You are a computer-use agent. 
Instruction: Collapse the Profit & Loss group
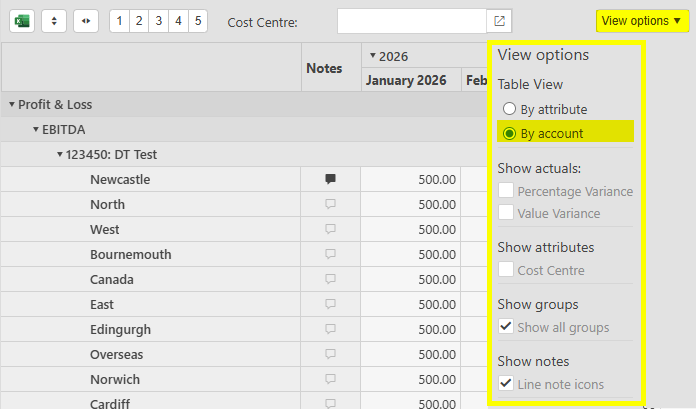point(12,105)
